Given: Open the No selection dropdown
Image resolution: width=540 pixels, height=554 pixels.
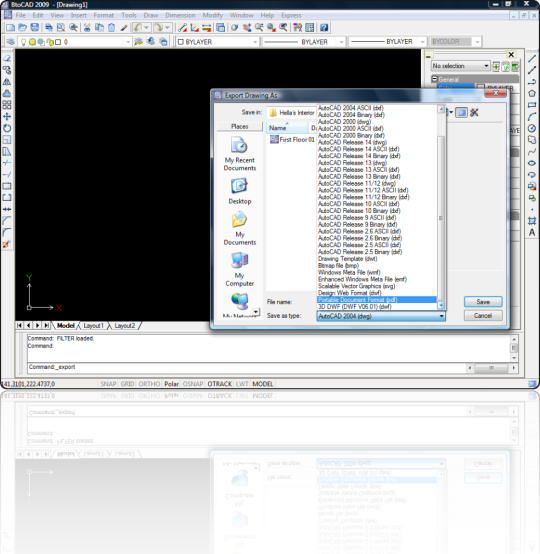Looking at the screenshot, I should (461, 66).
